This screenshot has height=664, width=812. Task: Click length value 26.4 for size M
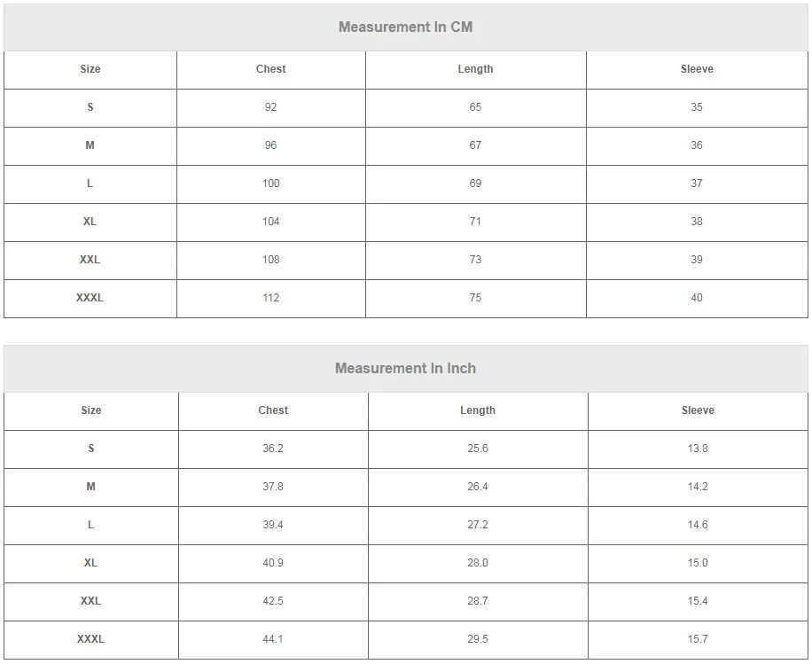coord(478,487)
